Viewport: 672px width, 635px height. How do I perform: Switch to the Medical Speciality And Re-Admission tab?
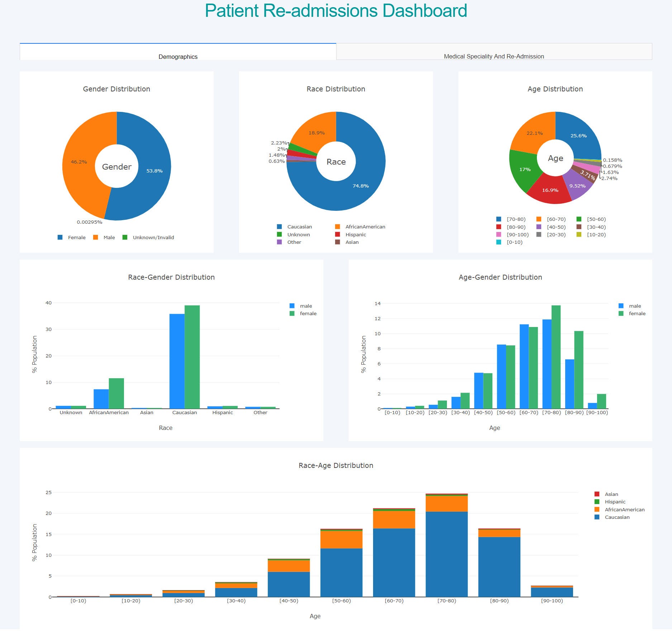(494, 56)
